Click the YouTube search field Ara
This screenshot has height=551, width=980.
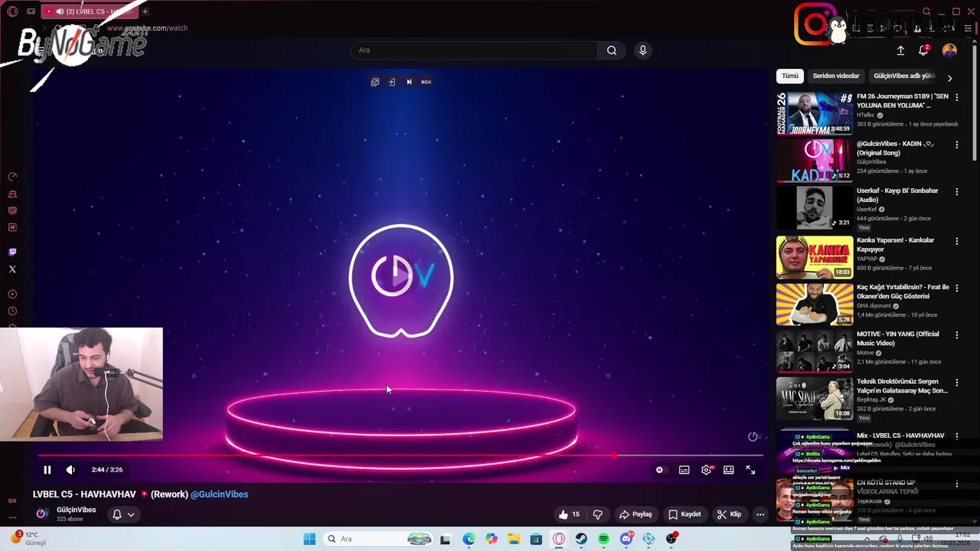point(475,51)
